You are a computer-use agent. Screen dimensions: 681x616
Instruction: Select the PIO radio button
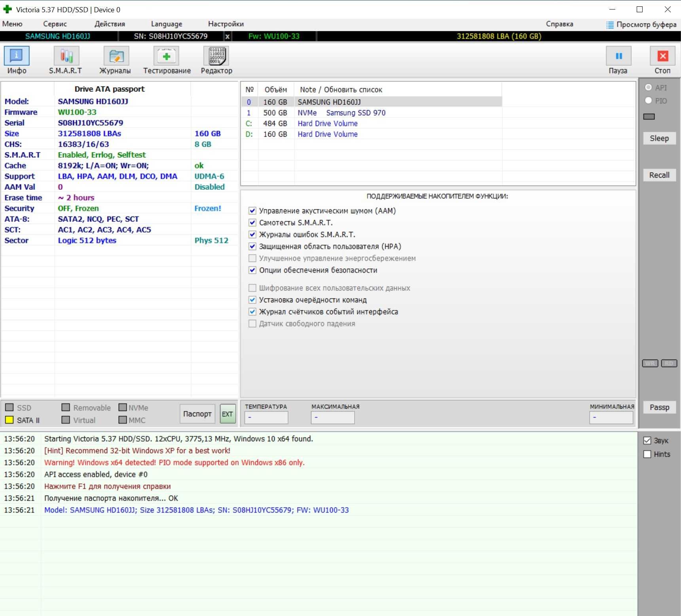pyautogui.click(x=648, y=101)
